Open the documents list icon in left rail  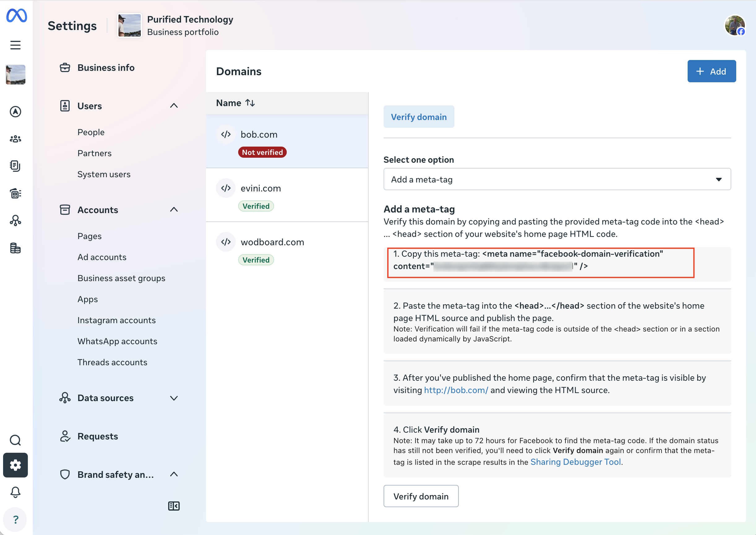click(15, 166)
